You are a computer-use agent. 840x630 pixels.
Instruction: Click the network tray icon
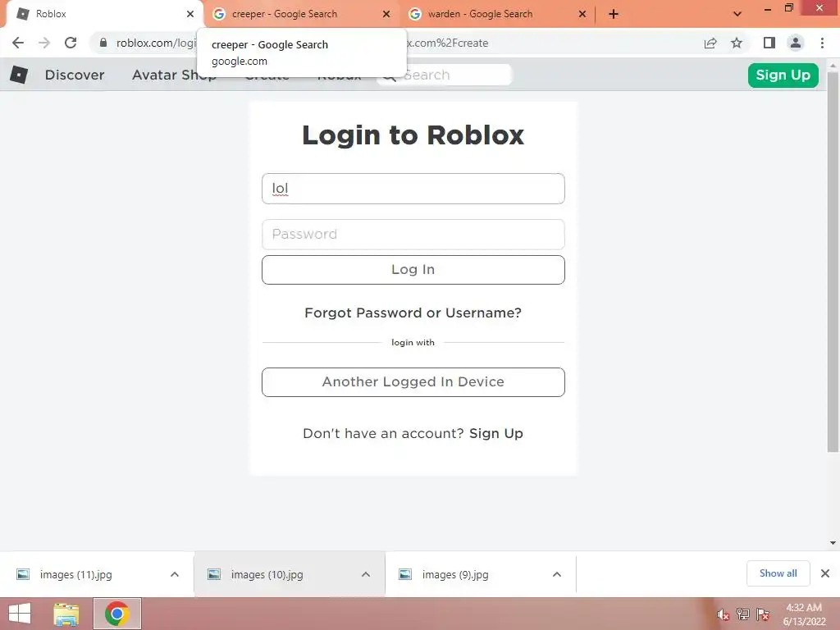[743, 614]
